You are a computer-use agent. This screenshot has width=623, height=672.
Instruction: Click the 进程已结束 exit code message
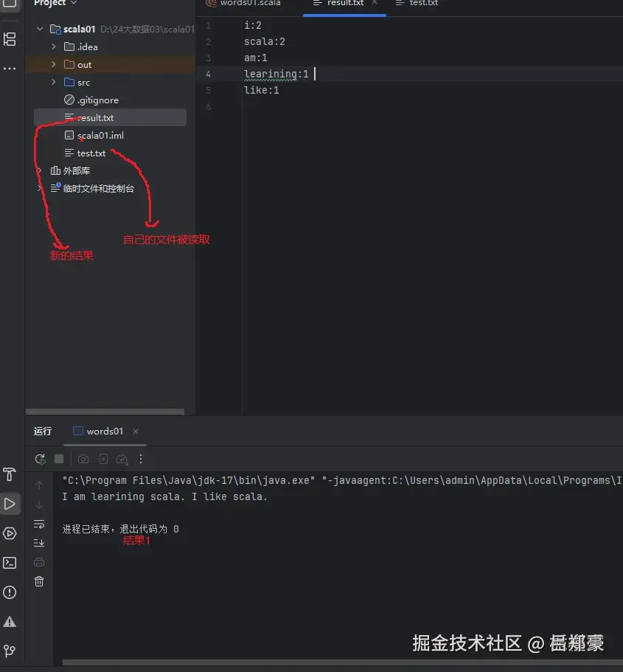[x=120, y=529]
